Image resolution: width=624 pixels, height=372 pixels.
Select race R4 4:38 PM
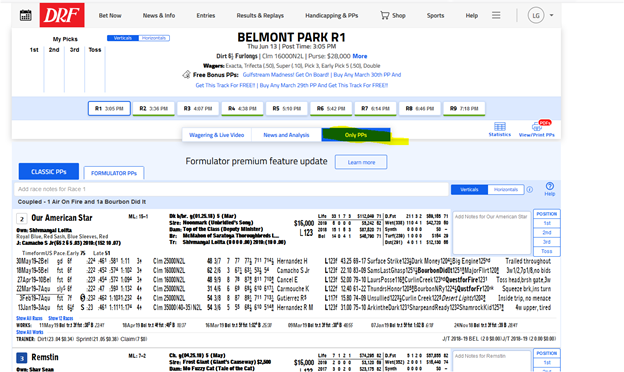[242, 108]
